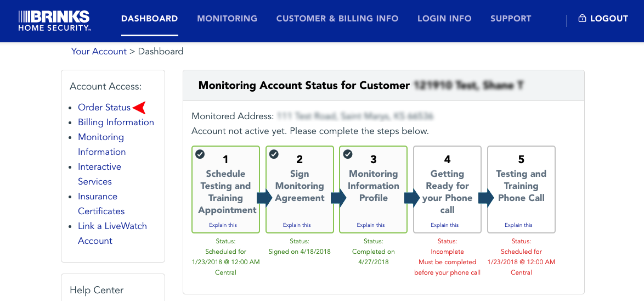Click the 'Monitoring Account Status for Customer' heading
Screen dimensions: 644x301
304,86
